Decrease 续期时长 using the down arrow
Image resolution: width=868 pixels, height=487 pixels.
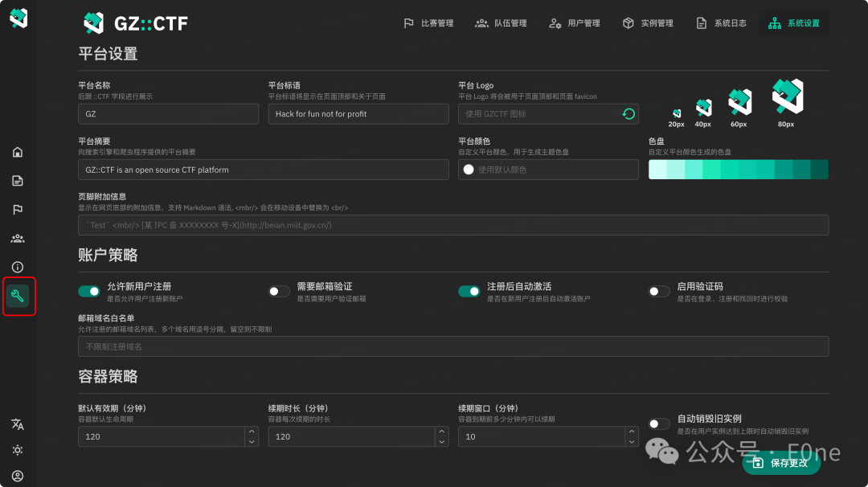[440, 441]
